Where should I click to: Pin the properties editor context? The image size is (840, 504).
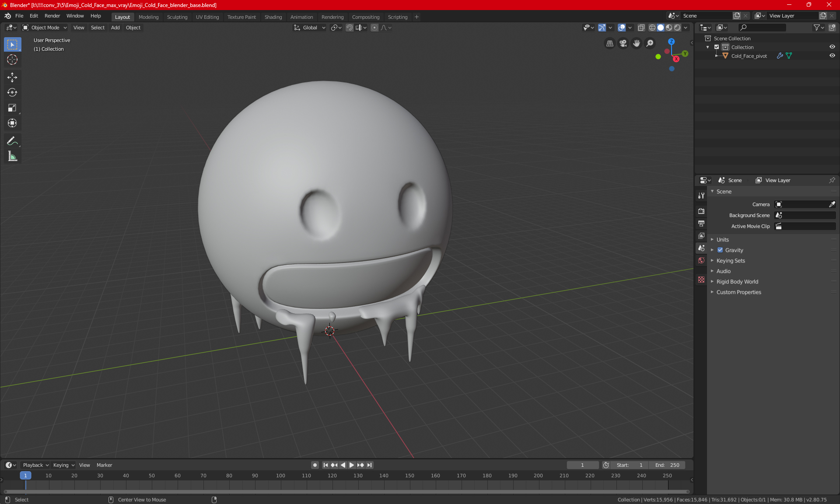coord(832,180)
